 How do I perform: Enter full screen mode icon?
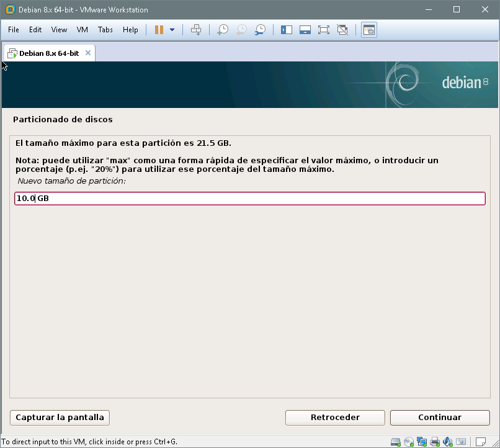click(x=323, y=30)
